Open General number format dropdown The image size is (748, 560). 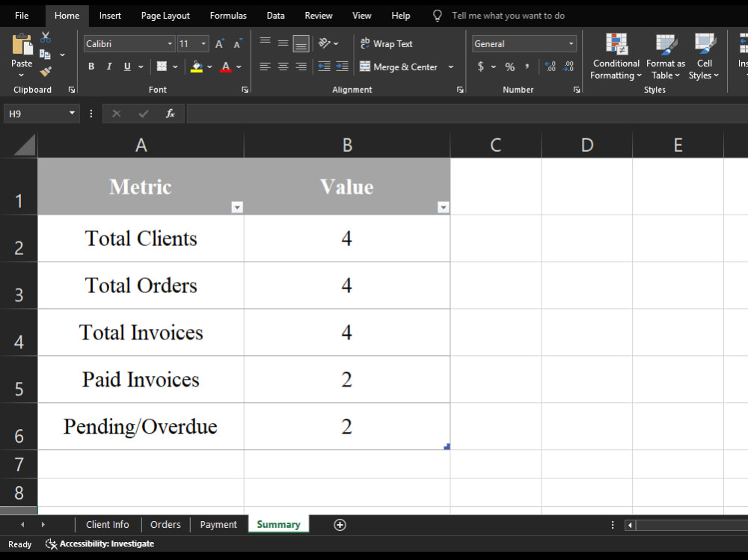click(571, 44)
